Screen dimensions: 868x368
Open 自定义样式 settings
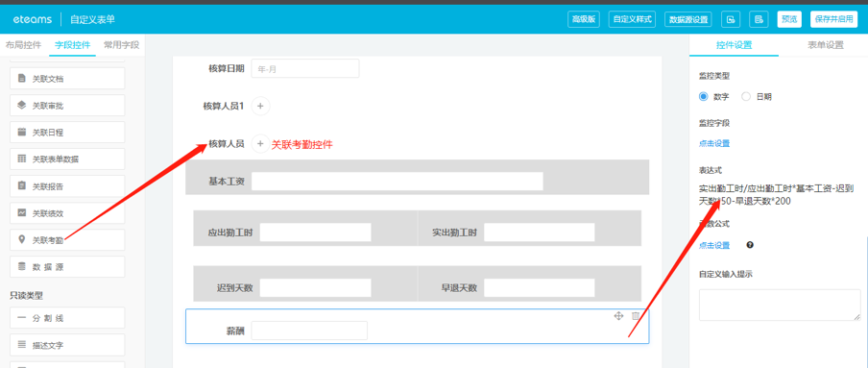coord(632,19)
